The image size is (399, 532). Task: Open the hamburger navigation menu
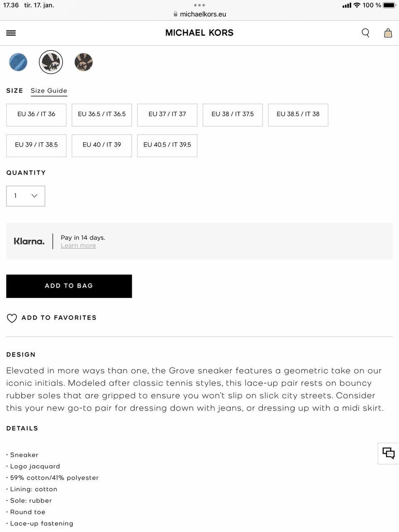pos(11,33)
